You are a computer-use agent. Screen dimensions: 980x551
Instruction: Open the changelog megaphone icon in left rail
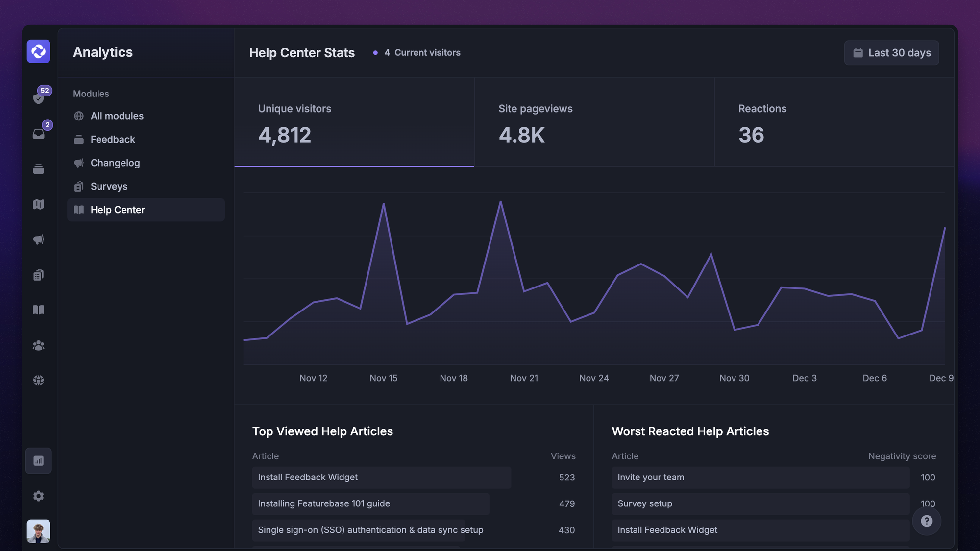pyautogui.click(x=39, y=240)
